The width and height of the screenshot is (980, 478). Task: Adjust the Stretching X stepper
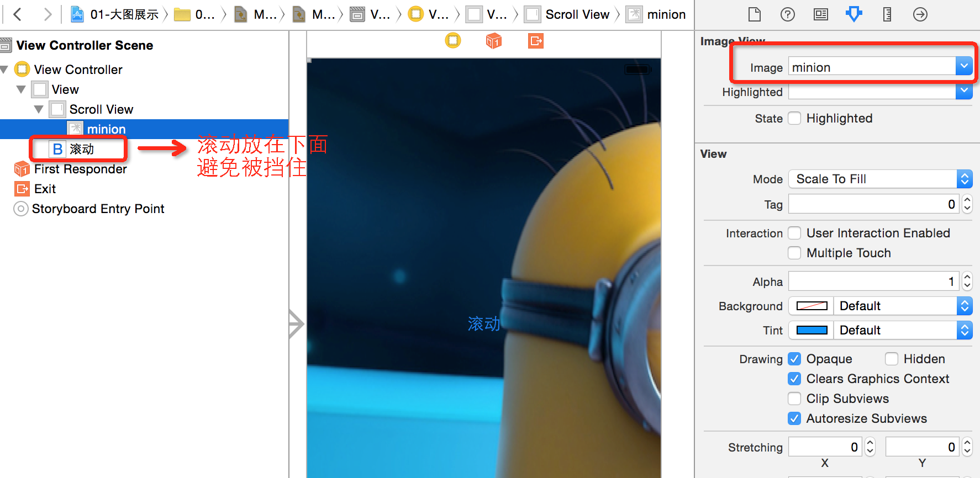coord(870,447)
